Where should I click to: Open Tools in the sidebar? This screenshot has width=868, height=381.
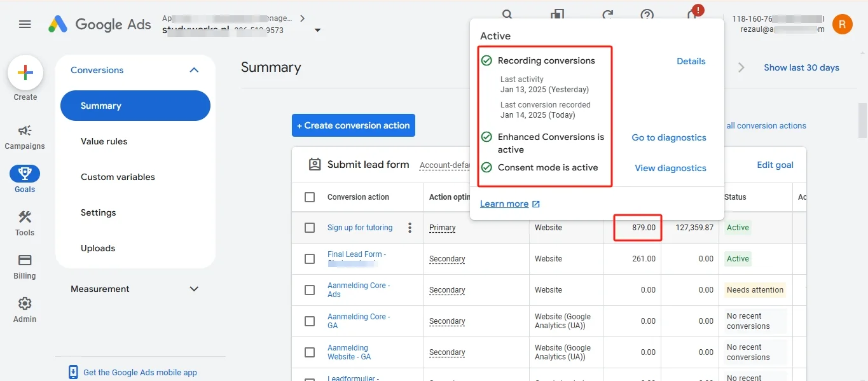click(x=25, y=223)
